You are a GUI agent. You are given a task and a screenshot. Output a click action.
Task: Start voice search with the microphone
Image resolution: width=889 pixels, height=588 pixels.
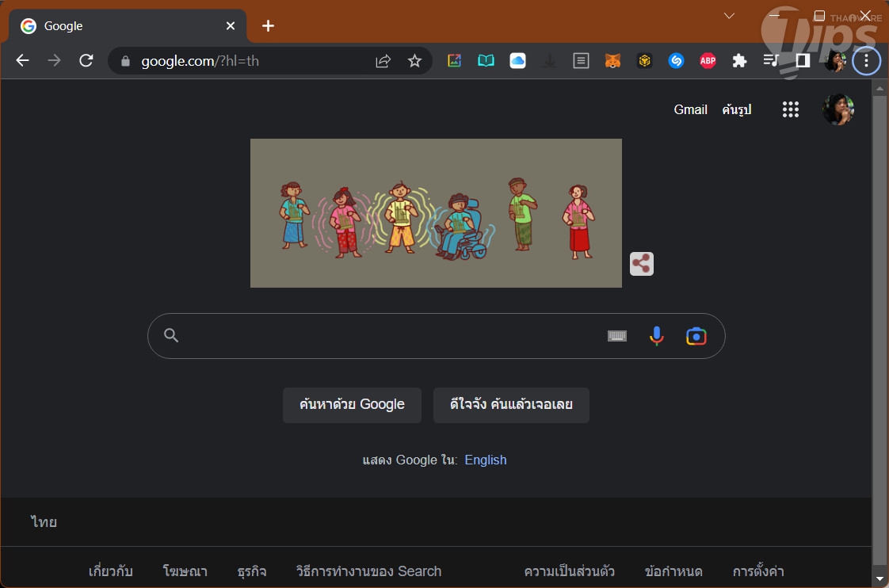pos(656,336)
